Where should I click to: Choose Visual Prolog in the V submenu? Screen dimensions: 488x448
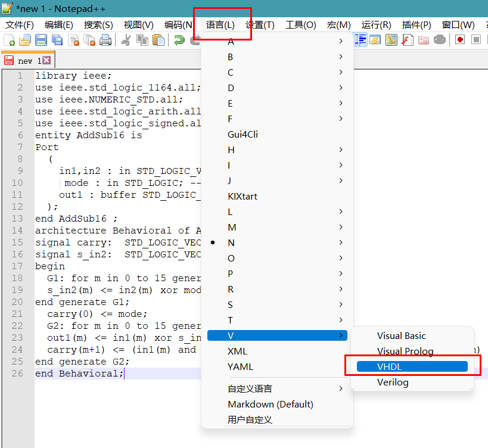click(x=412, y=351)
